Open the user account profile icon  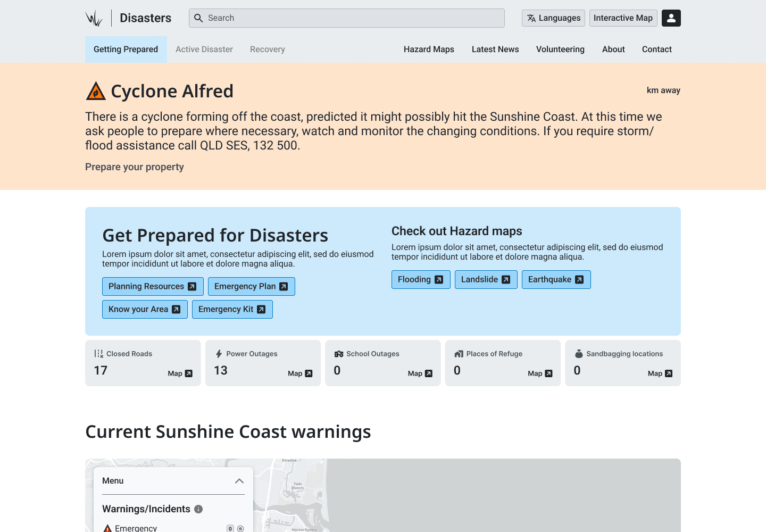[671, 18]
